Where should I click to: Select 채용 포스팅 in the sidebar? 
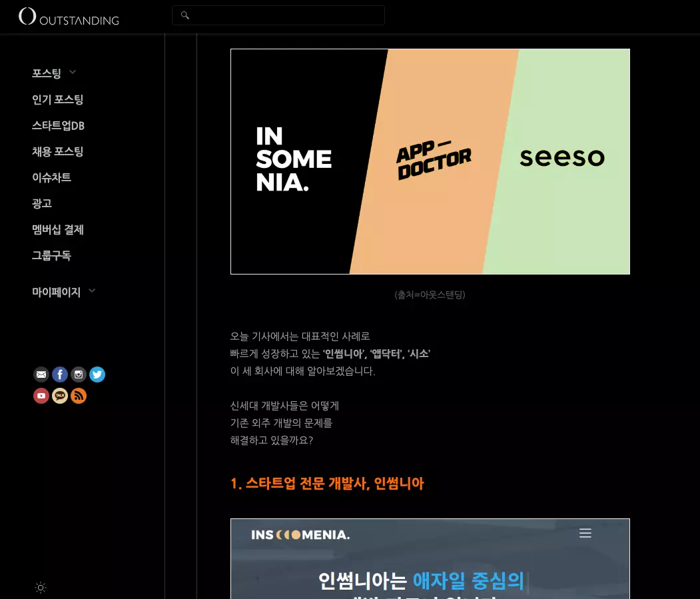[57, 151]
